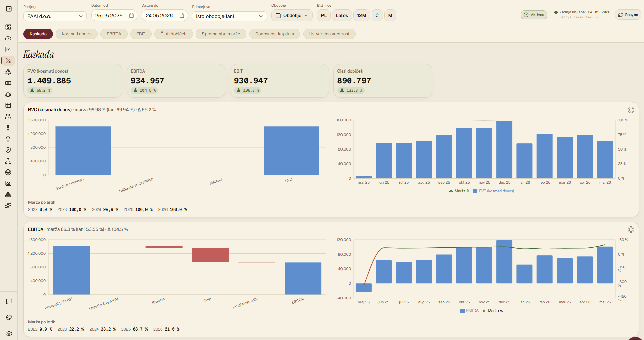
Task: Open the Primerjava Isto obdobje lani dropdown
Action: (x=229, y=16)
